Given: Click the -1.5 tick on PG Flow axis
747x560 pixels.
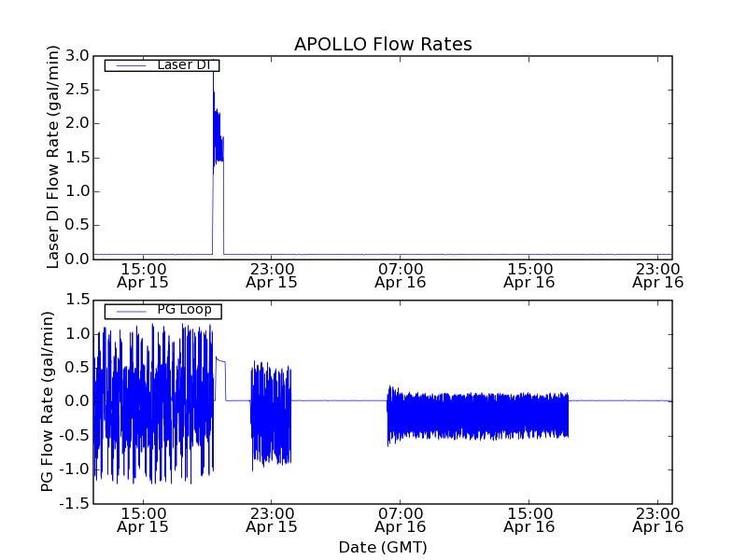Looking at the screenshot, I should pos(75,503).
